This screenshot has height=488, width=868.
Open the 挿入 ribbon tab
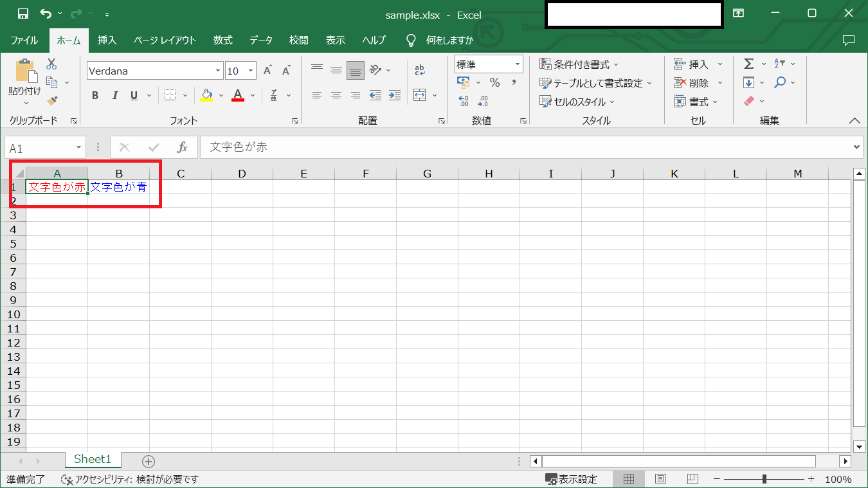point(107,40)
